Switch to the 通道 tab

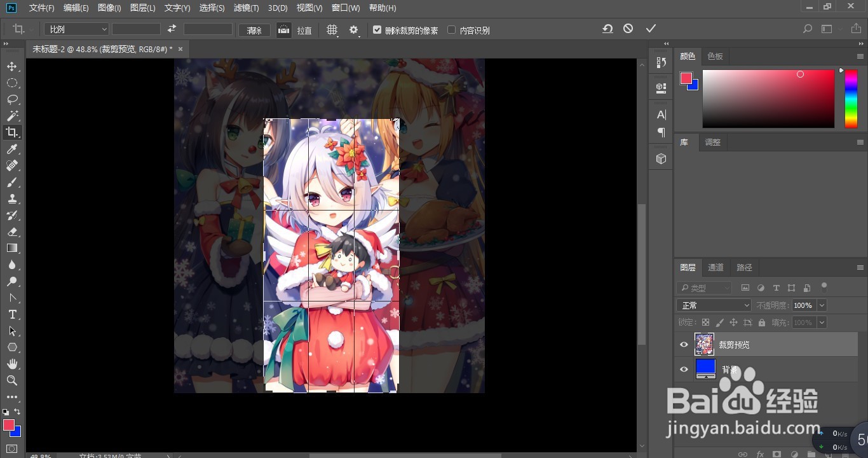(x=715, y=268)
